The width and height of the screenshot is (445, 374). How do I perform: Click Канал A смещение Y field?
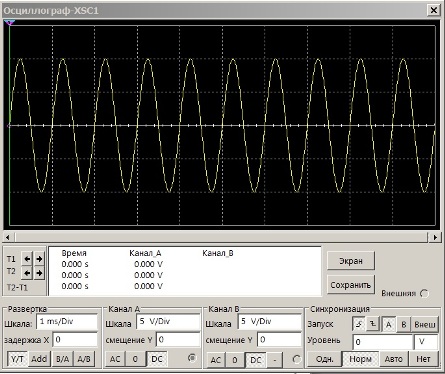pyautogui.click(x=178, y=340)
